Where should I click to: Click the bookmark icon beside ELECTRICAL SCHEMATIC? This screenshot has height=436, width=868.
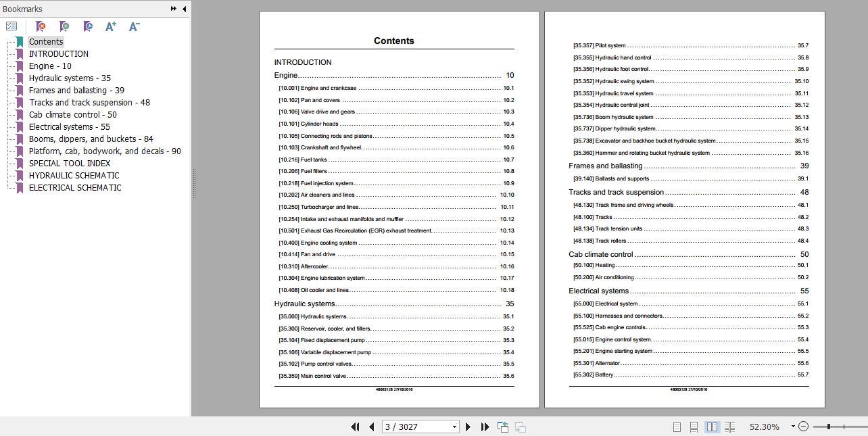point(20,188)
